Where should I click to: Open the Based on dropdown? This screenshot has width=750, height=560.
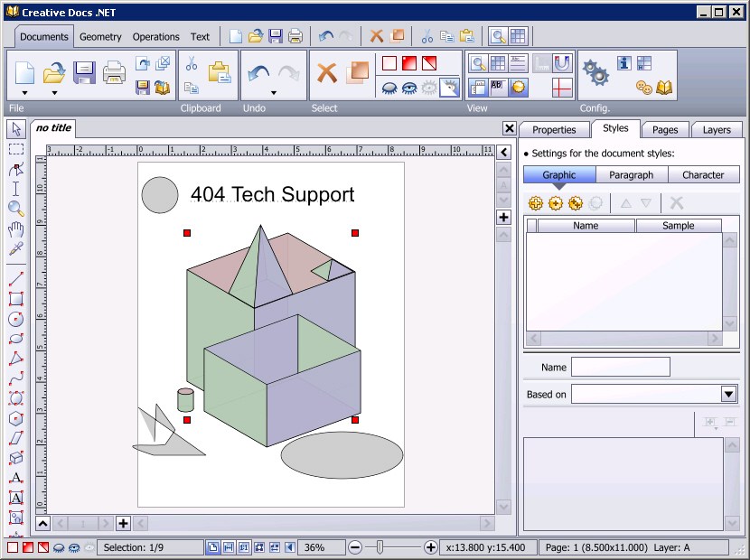click(x=728, y=394)
